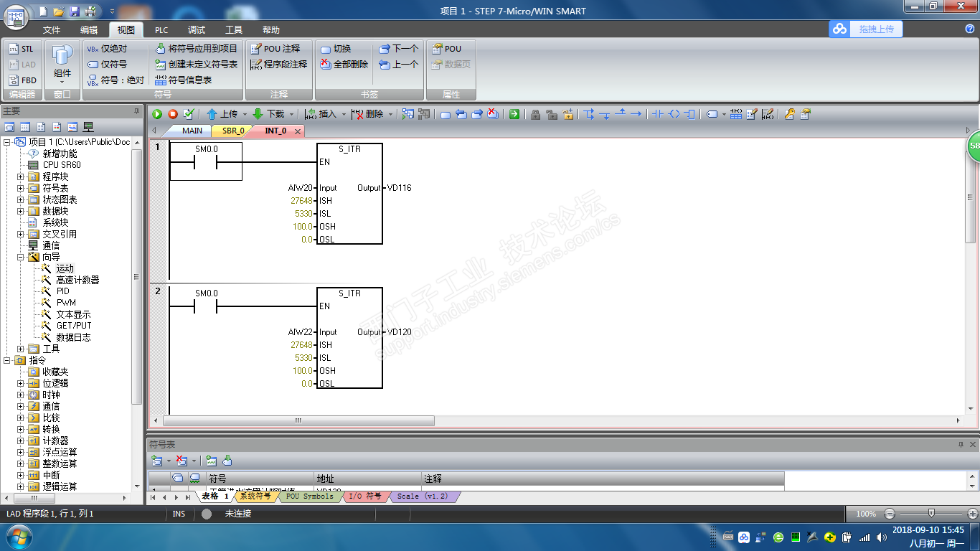The width and height of the screenshot is (980, 551).
Task: Switch to the MAIN program tab
Action: pos(192,131)
